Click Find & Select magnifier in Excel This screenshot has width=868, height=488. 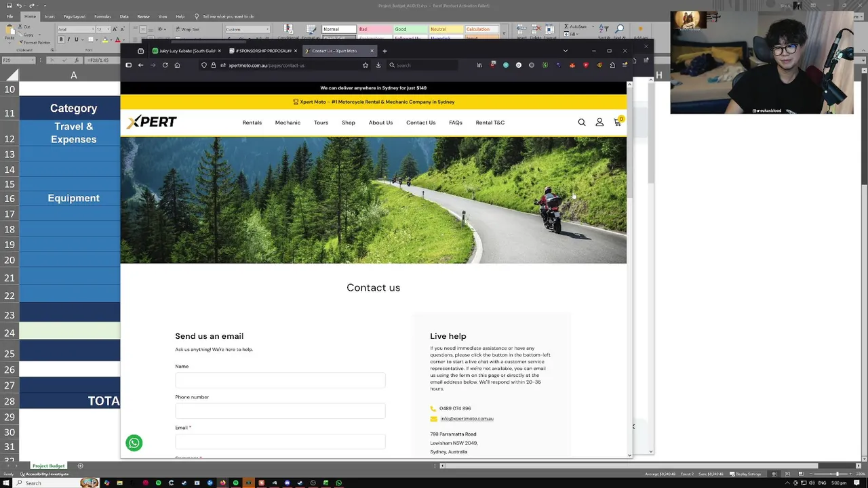(620, 28)
